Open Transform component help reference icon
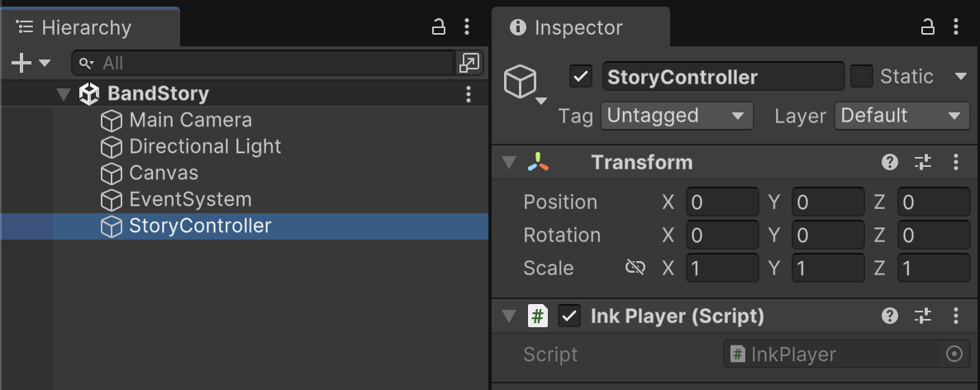The width and height of the screenshot is (980, 390). coord(890,162)
